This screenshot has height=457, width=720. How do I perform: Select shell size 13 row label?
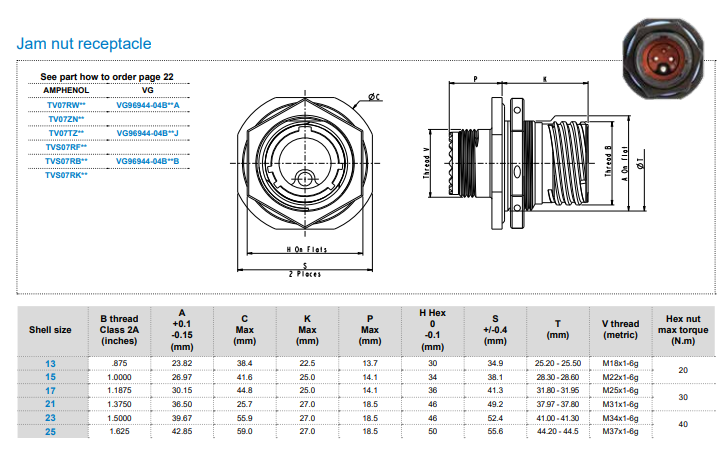point(50,362)
